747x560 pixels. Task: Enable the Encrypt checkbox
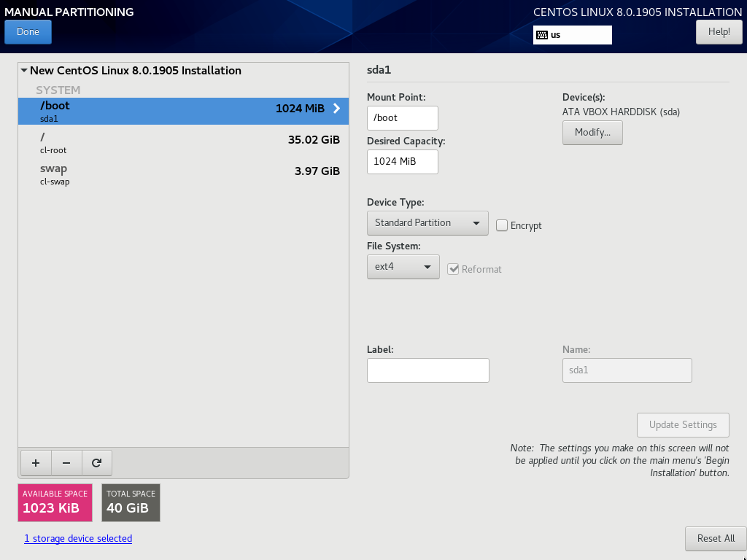click(x=502, y=225)
